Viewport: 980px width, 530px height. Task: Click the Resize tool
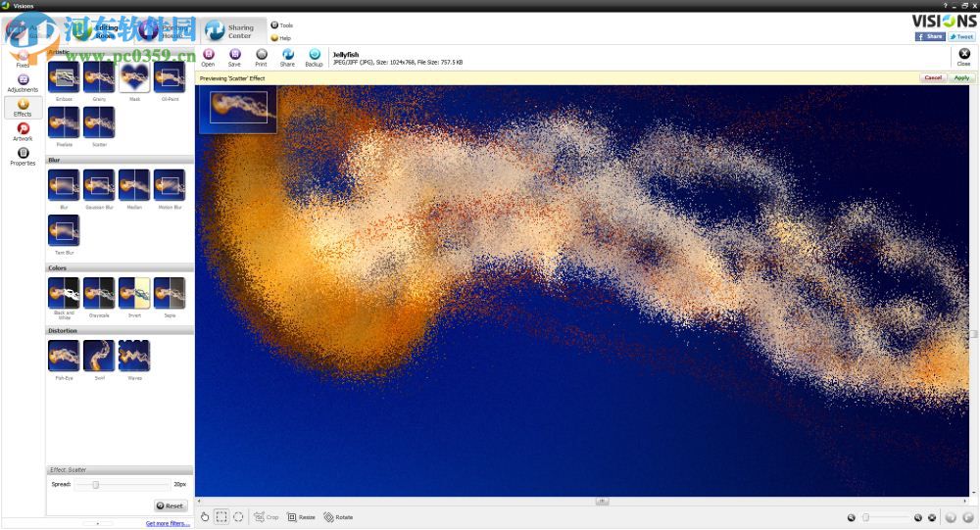[x=301, y=517]
